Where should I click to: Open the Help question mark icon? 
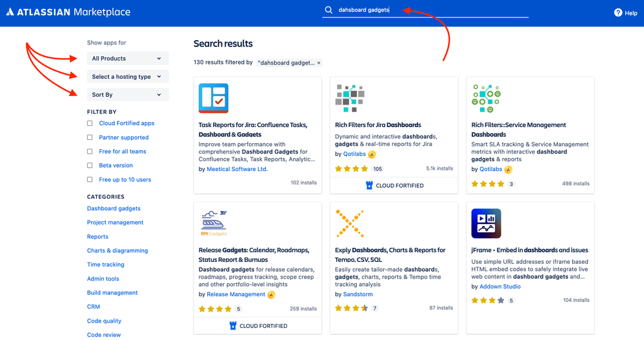pos(618,13)
